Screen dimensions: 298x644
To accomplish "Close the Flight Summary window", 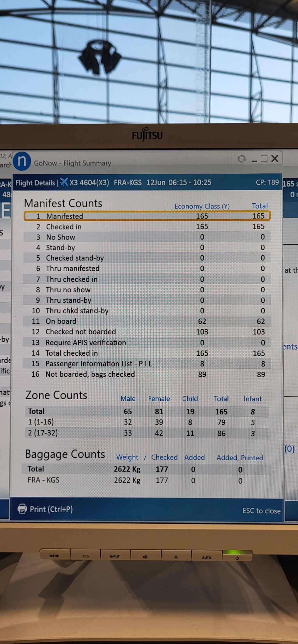I will click(x=274, y=158).
